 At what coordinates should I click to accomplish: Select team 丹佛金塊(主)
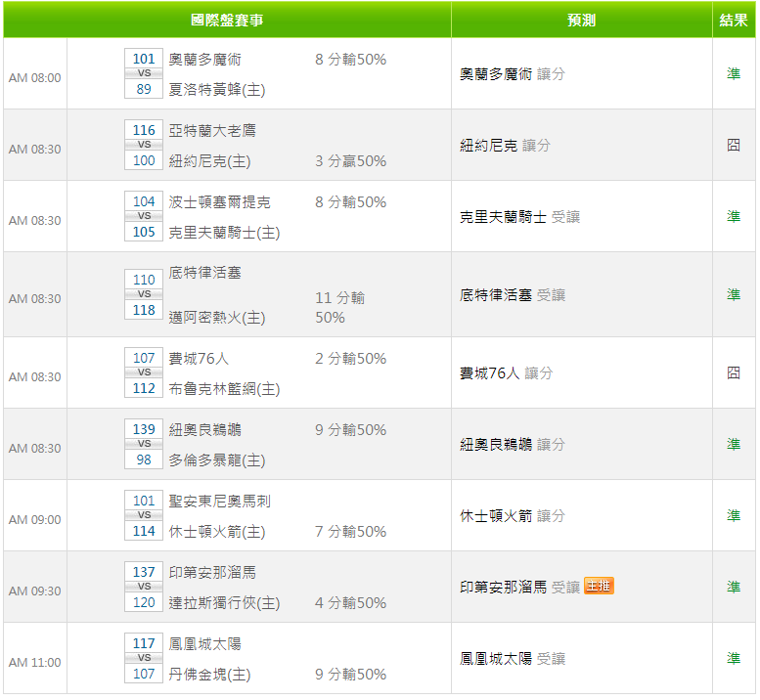point(209,674)
